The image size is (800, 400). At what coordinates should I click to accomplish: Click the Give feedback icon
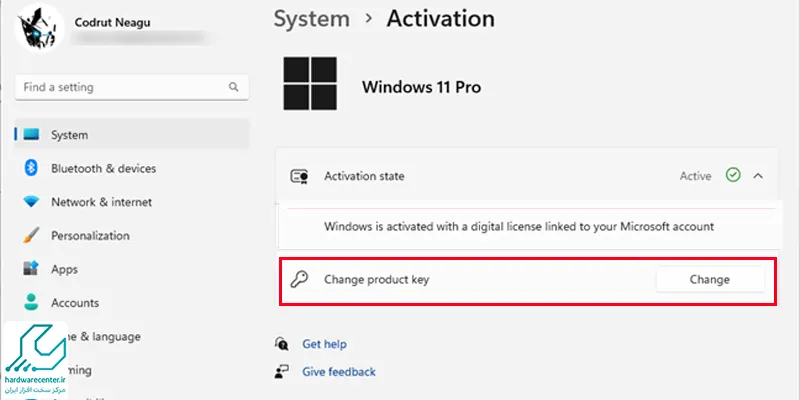click(x=282, y=371)
